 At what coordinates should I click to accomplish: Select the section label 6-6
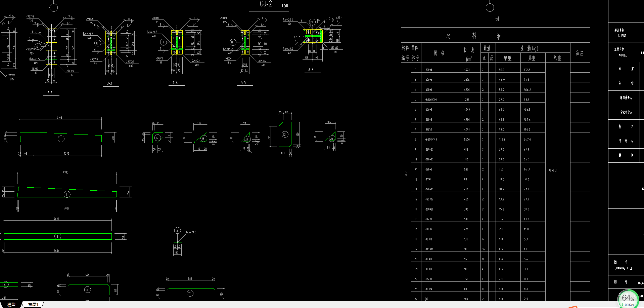click(x=311, y=70)
